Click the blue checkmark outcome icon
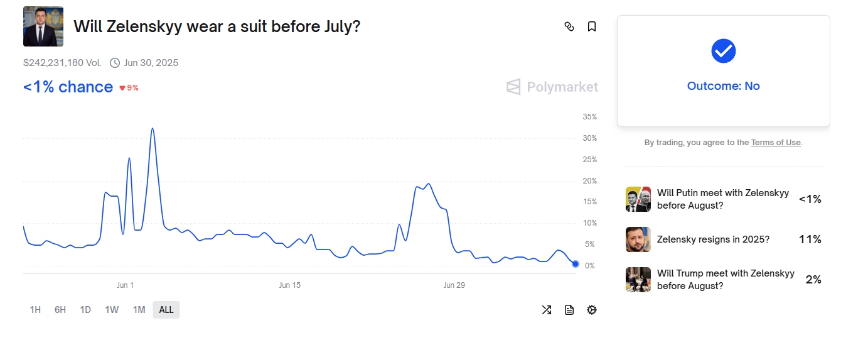868x340 pixels. coord(723,51)
